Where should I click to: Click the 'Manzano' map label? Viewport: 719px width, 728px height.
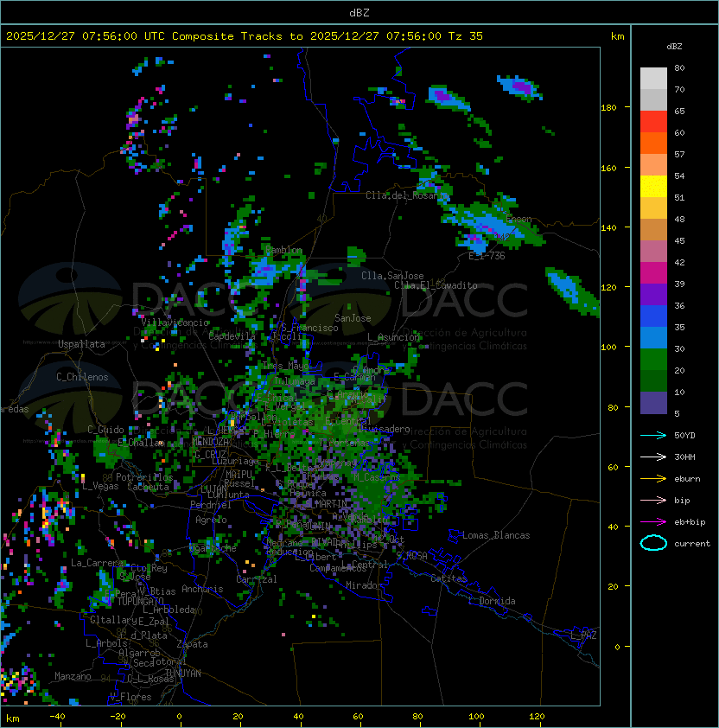point(73,676)
